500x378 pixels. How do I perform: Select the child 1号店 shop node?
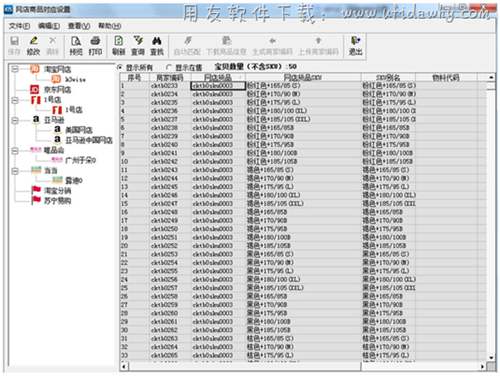[x=74, y=110]
